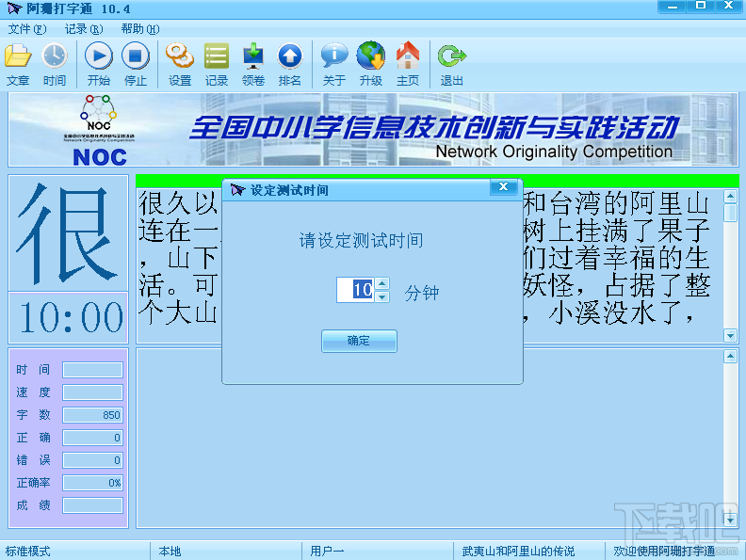Click the 速度 stats field

click(x=92, y=392)
